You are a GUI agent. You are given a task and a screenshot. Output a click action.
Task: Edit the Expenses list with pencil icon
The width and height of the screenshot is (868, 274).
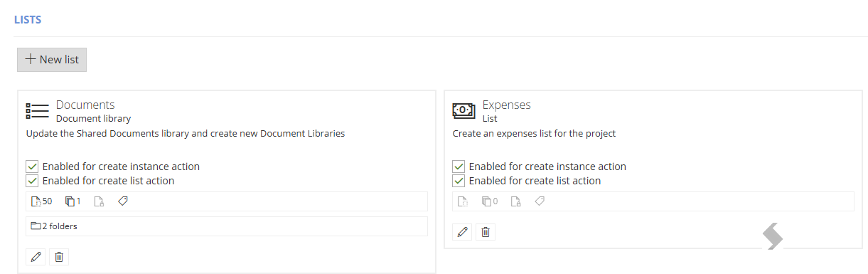click(x=463, y=232)
